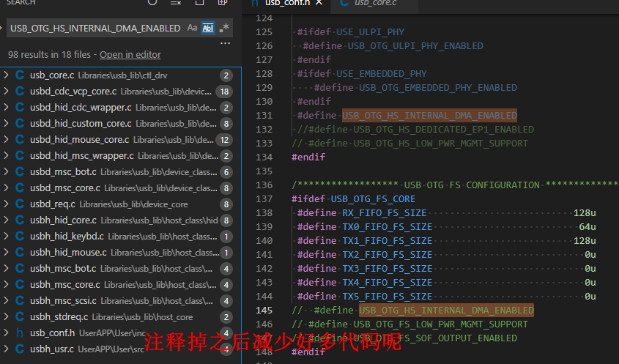Image resolution: width=619 pixels, height=364 pixels.
Task: Click C file icon of usbd_msc_bot.c
Action: pyautogui.click(x=20, y=171)
